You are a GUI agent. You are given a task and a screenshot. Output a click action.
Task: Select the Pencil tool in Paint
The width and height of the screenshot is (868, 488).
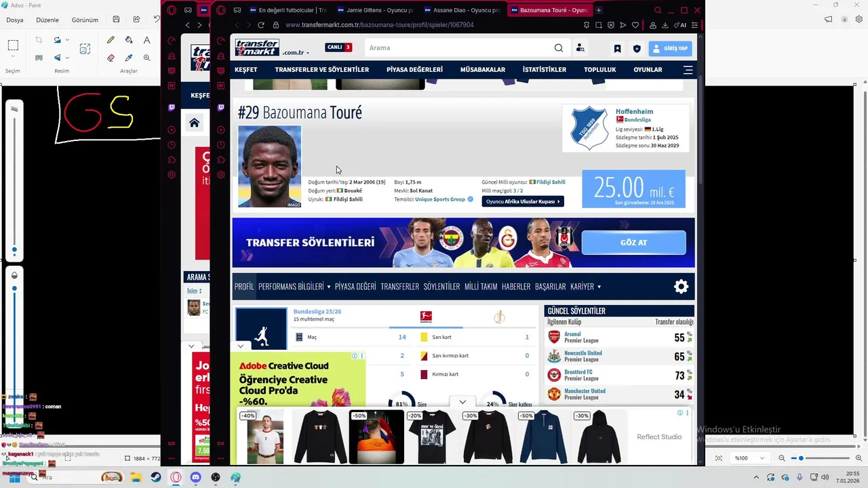click(x=111, y=41)
